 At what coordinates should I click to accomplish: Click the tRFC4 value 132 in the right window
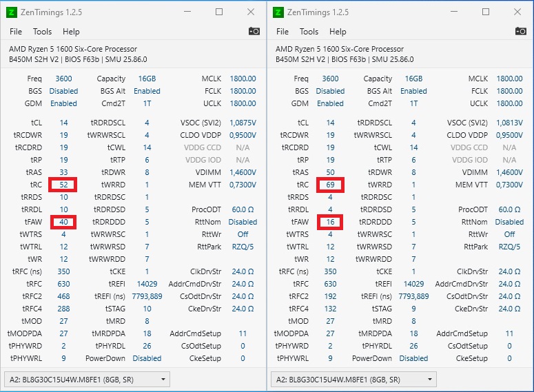(x=330, y=309)
